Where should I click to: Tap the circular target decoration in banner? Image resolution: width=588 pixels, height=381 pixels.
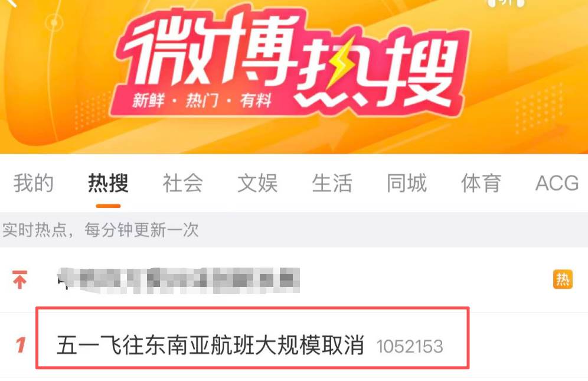tap(54, 23)
